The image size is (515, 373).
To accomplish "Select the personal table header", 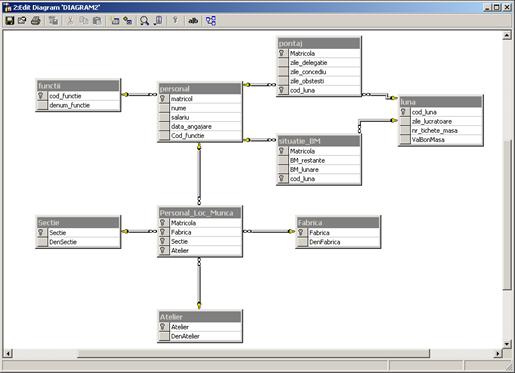I will 200,89.
